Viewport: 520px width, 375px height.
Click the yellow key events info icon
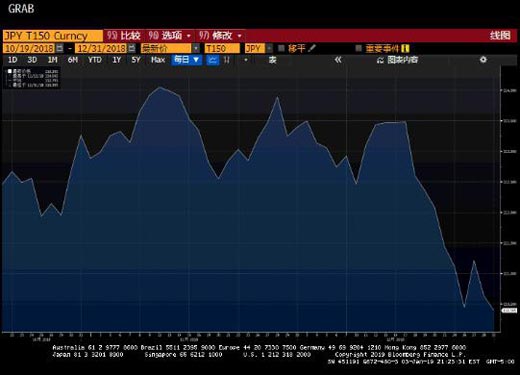tap(405, 49)
